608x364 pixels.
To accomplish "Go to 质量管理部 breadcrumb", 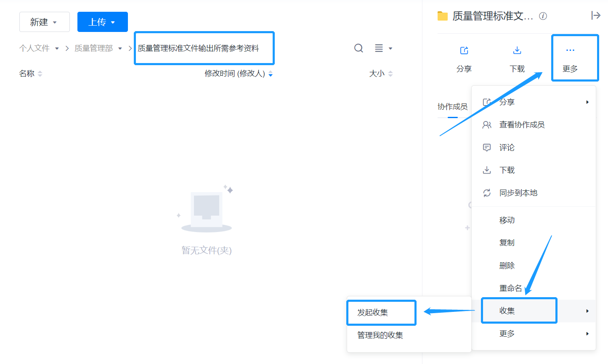I will 94,48.
